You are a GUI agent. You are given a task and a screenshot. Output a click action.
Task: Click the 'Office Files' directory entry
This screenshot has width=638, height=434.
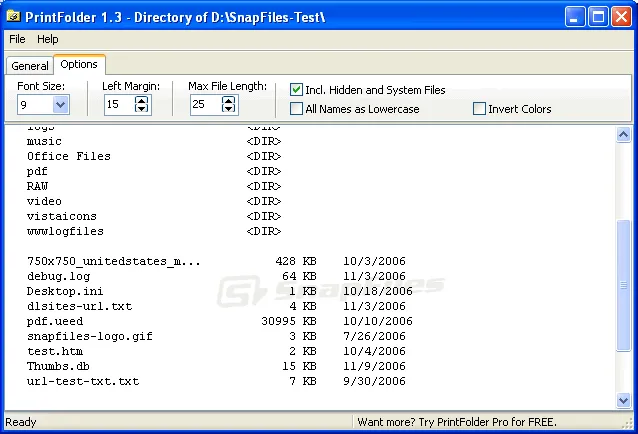coord(69,156)
